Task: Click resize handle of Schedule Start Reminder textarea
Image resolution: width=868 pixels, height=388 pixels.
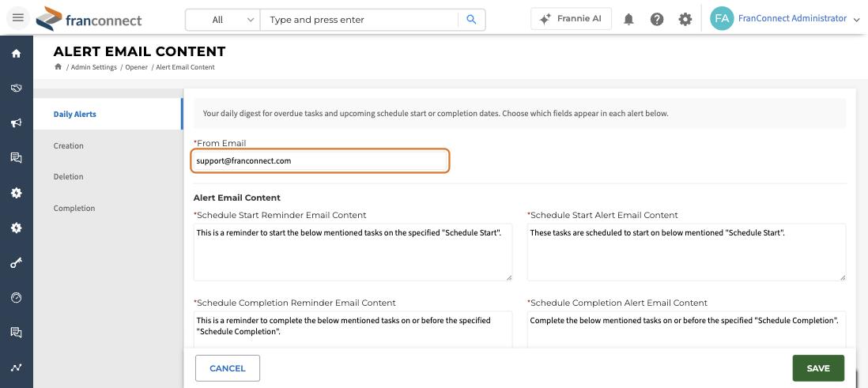Action: pos(509,277)
